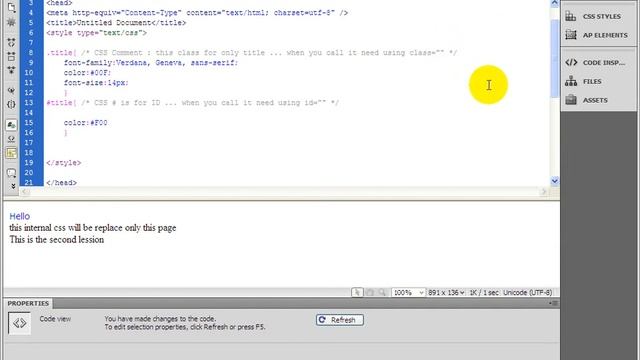The image size is (640, 360).
Task: Choose the Hand tool in status bar
Action: (x=370, y=292)
